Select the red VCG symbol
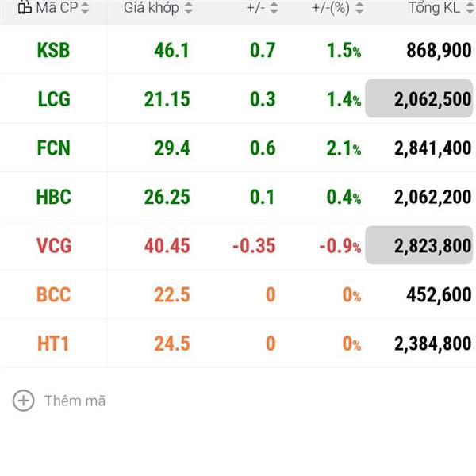Screen dimensions: 476x476 [53, 246]
